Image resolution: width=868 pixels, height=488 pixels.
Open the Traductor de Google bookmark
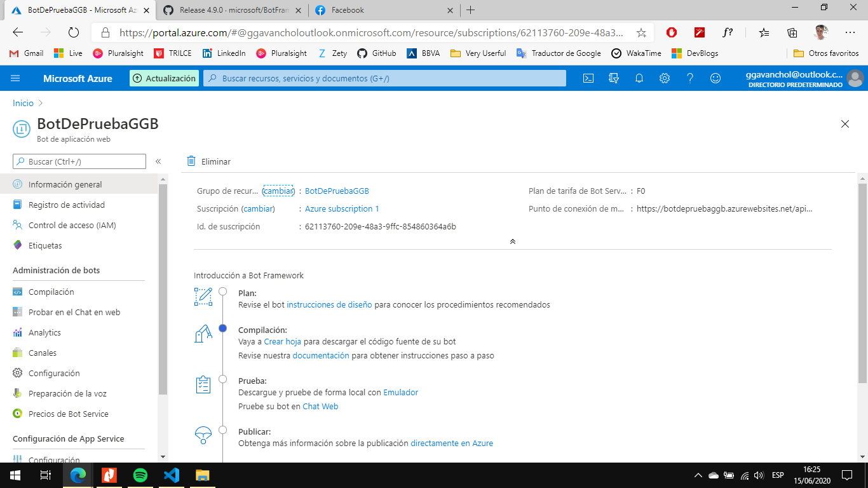[559, 53]
